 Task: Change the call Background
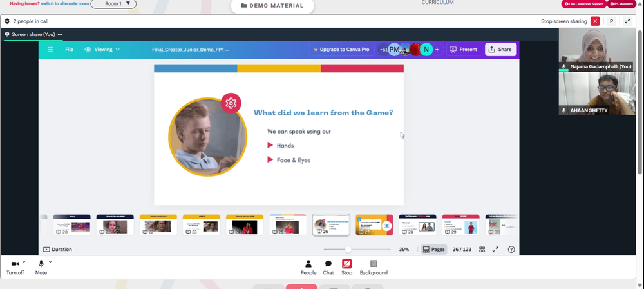click(374, 268)
